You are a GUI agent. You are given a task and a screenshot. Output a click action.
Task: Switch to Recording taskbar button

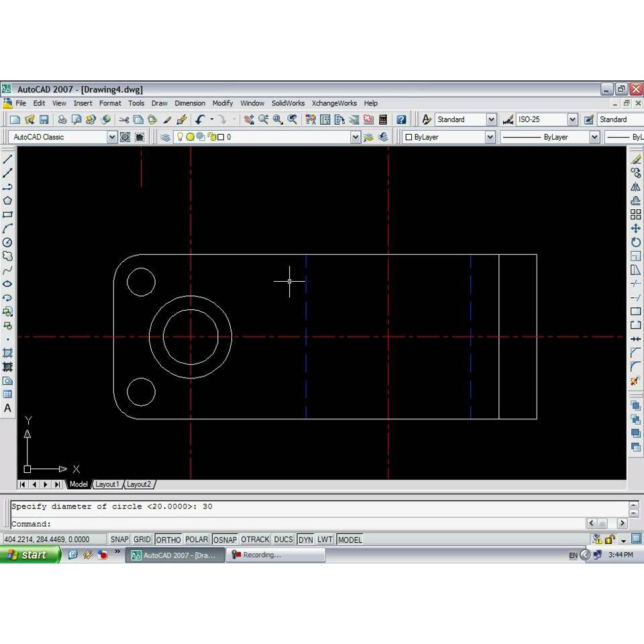[275, 555]
